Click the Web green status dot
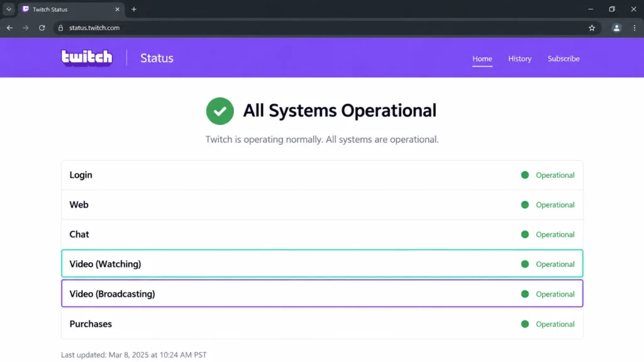 pos(525,204)
